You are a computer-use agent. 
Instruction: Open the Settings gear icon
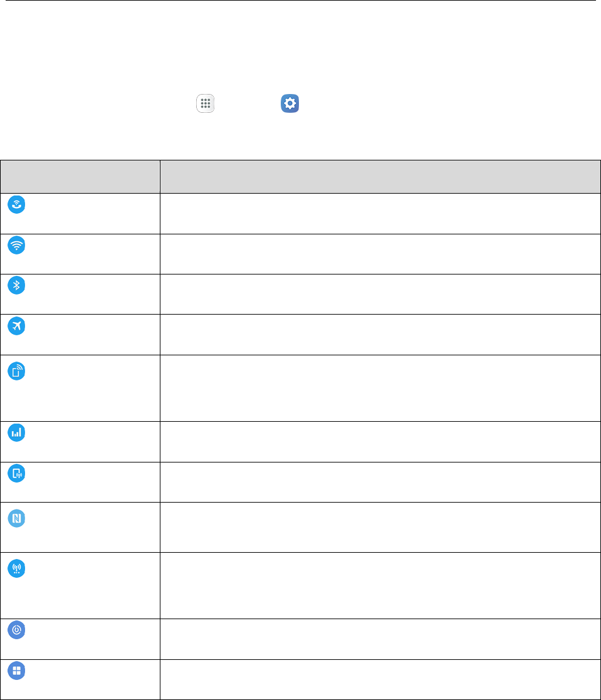click(x=290, y=104)
